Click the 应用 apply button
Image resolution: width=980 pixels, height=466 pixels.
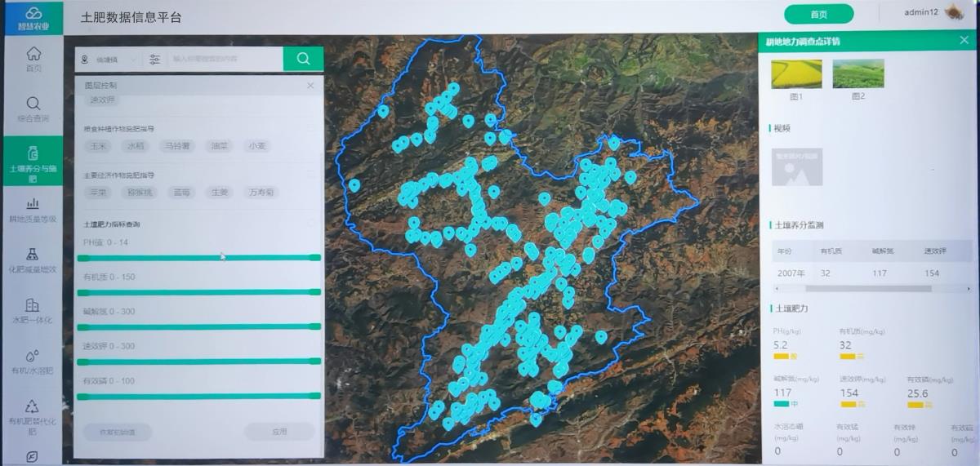[279, 432]
